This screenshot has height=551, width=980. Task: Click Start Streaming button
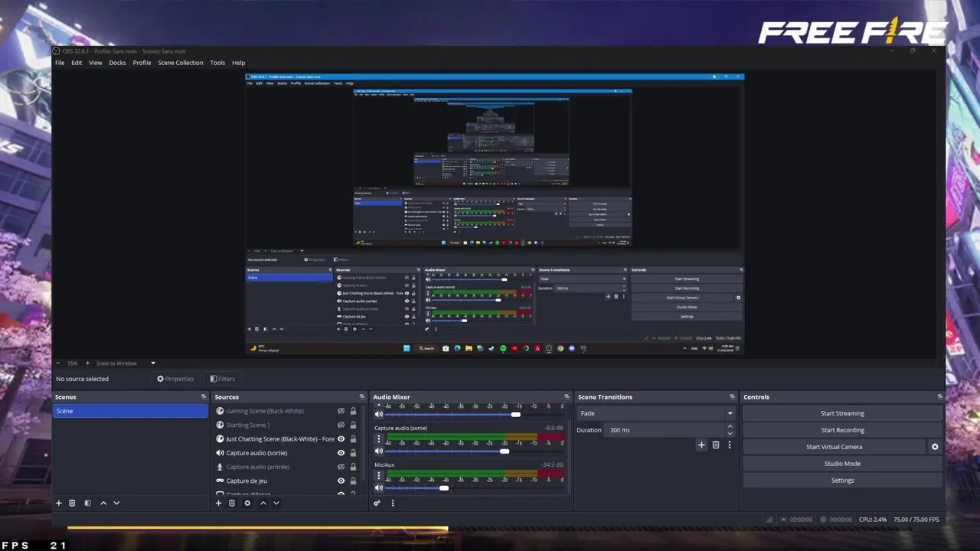[x=842, y=413]
